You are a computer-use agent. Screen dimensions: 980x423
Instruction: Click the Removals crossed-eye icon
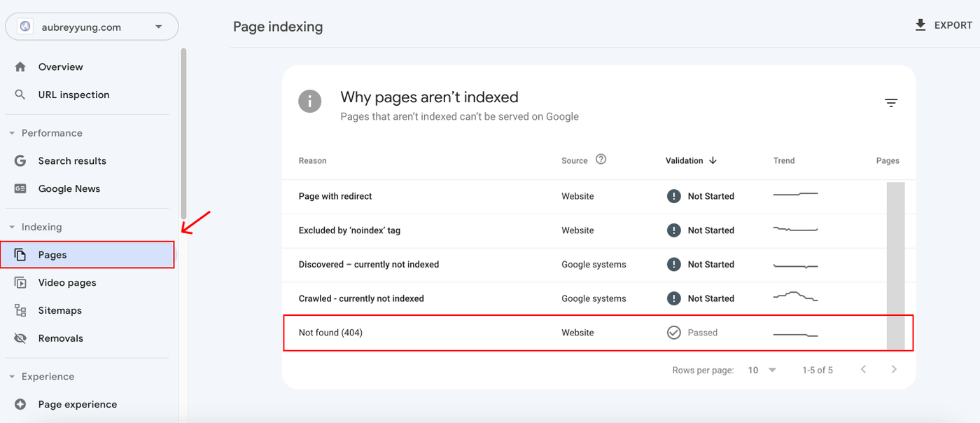(x=21, y=338)
